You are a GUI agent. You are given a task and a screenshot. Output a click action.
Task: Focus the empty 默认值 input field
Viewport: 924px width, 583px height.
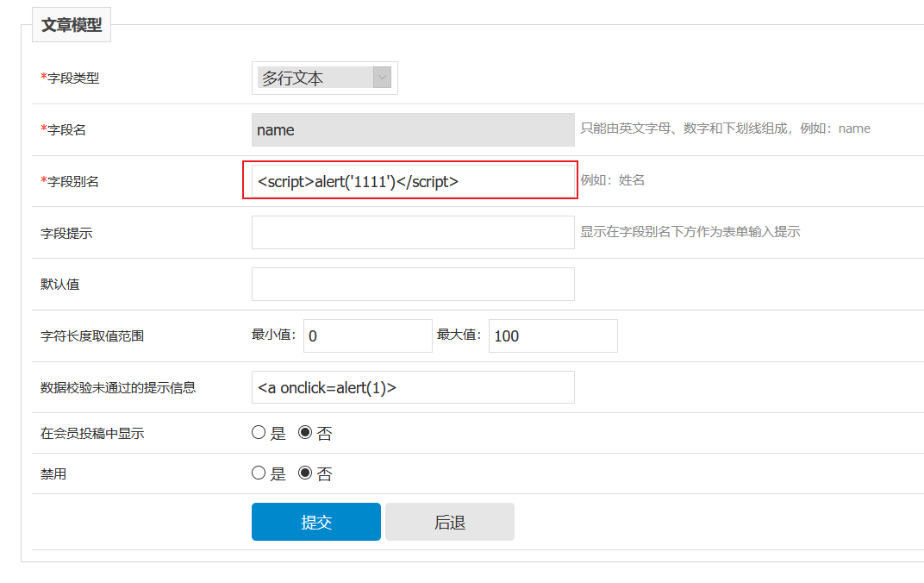413,284
